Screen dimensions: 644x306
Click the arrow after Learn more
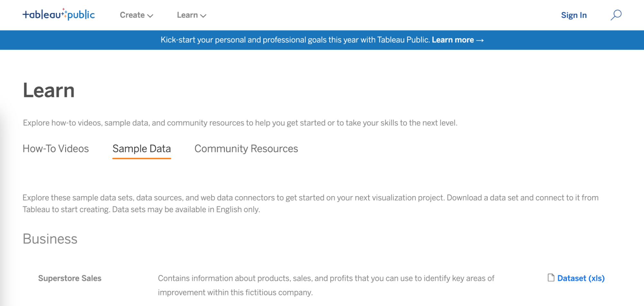pos(480,40)
